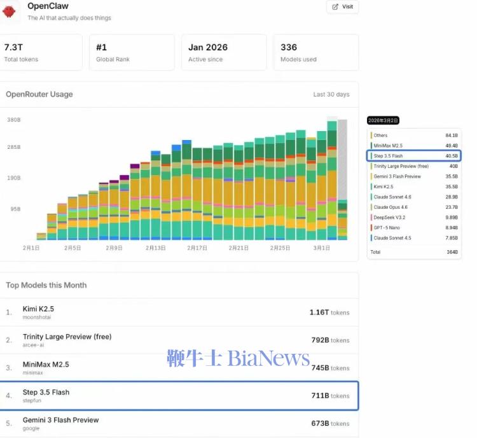Click the 7.3T Total tokens card
477x448 pixels.
click(41, 52)
